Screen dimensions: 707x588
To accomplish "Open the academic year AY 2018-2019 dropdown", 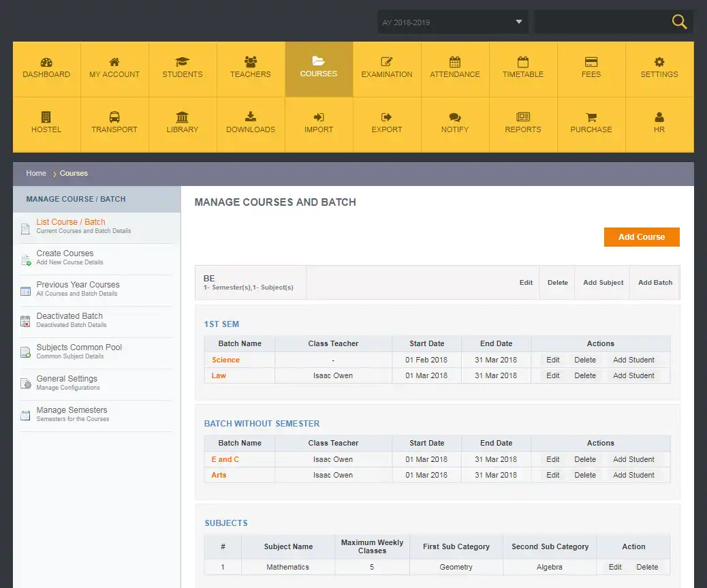I will (453, 22).
